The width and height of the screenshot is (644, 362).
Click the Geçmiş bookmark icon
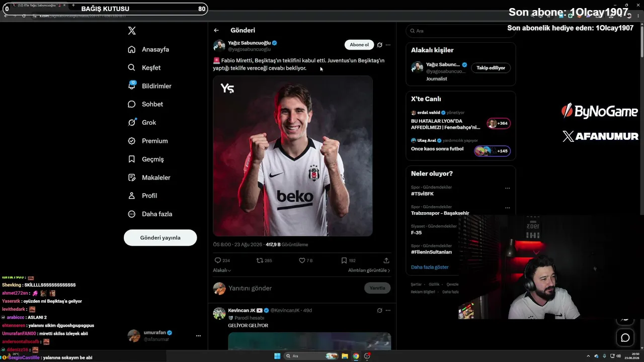[x=132, y=159]
